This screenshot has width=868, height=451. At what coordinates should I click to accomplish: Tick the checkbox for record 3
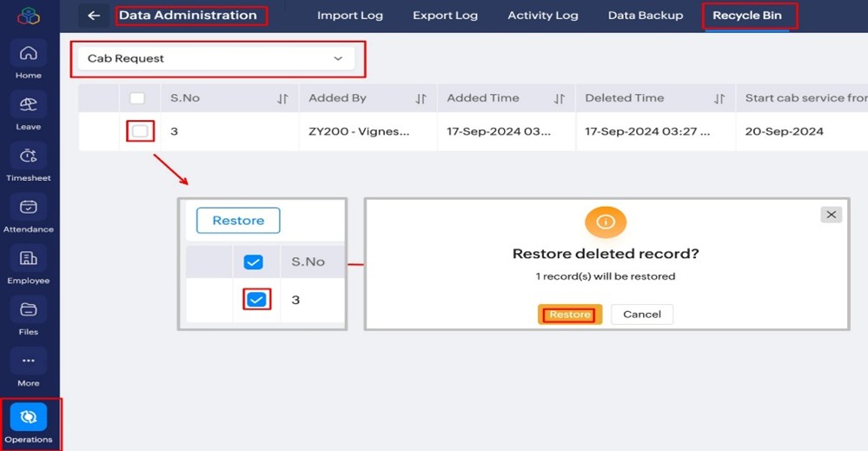[x=139, y=131]
